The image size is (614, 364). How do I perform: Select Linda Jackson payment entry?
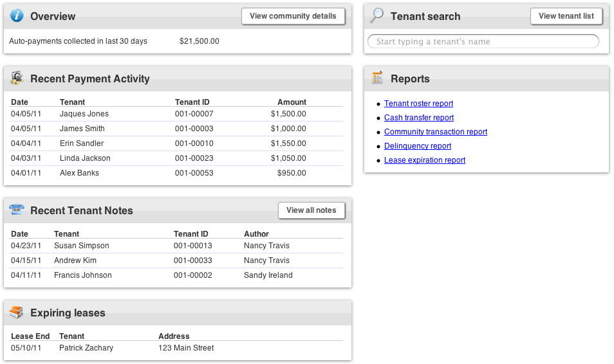point(176,158)
